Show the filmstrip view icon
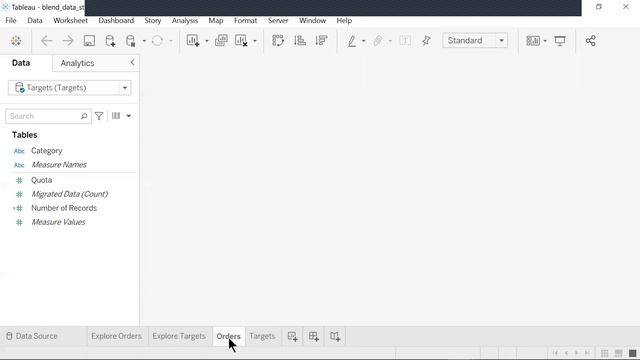Image resolution: width=640 pixels, height=360 pixels. tap(618, 353)
